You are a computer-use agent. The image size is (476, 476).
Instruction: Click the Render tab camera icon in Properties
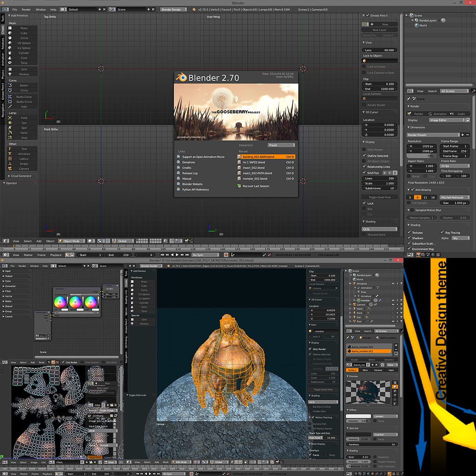[x=410, y=114]
